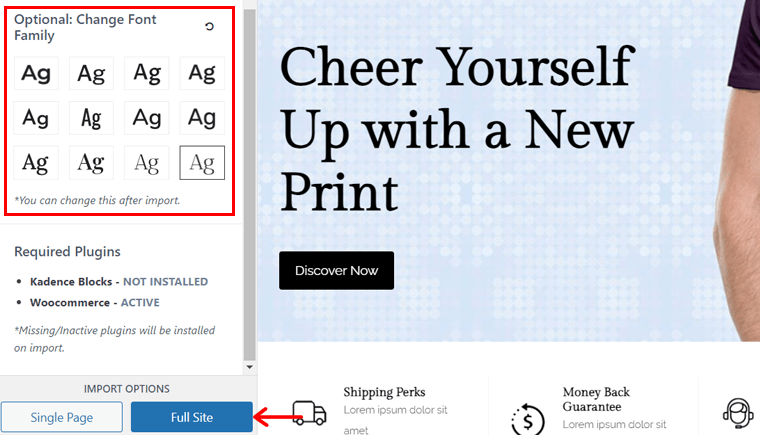The height and width of the screenshot is (435, 760).
Task: Click the support headset icon
Action: pos(738,413)
